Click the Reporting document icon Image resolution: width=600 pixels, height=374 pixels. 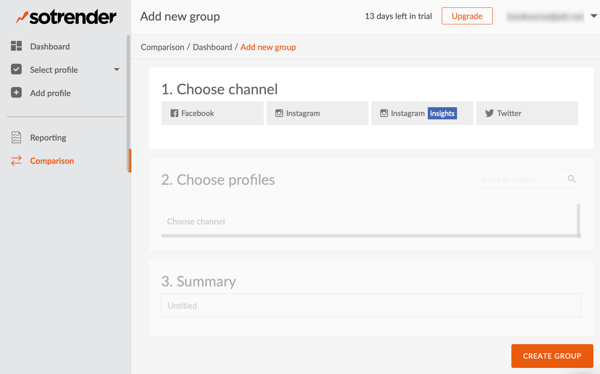point(16,137)
